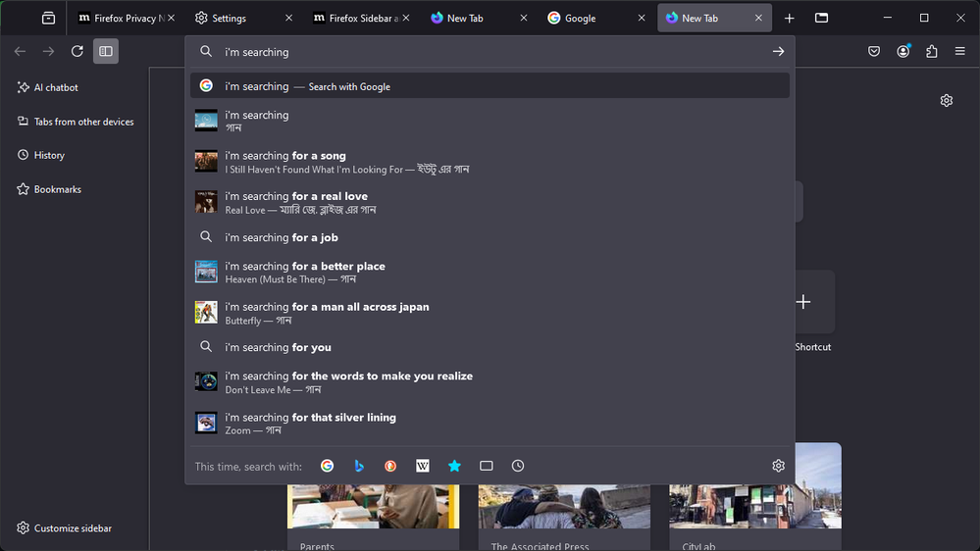Open search settings gear in dropdown
980x551 pixels.
(x=778, y=466)
